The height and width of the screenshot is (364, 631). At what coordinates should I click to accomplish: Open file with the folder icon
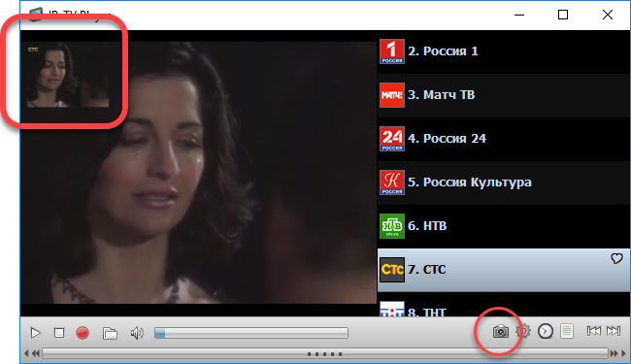(x=110, y=333)
